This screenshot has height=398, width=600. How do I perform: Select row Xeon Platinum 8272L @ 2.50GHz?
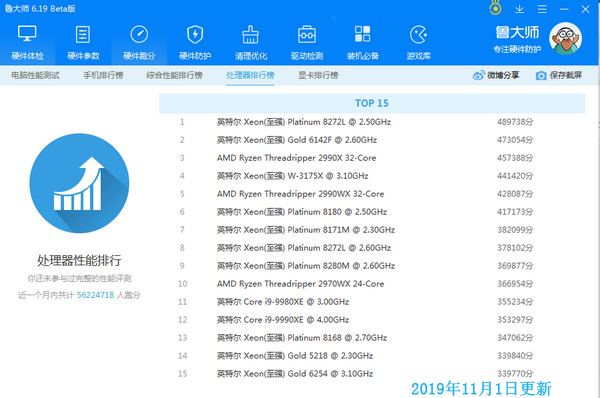tap(372, 122)
